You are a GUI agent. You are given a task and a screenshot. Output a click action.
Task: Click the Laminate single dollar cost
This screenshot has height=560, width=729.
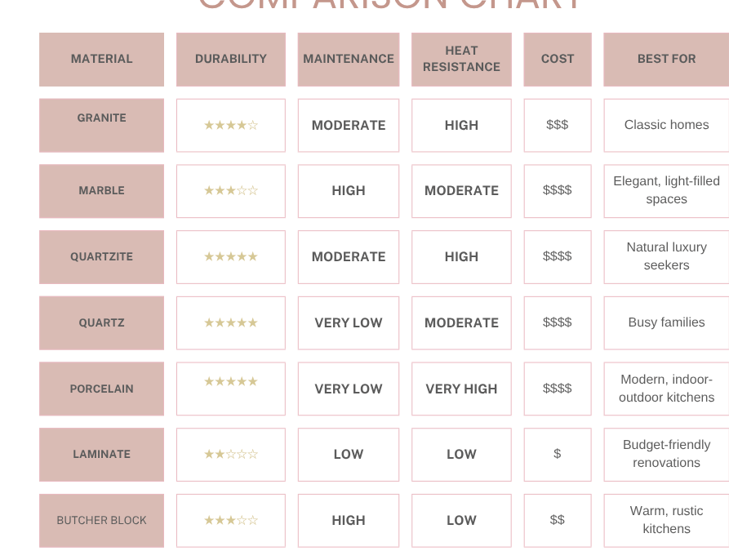[x=558, y=454]
